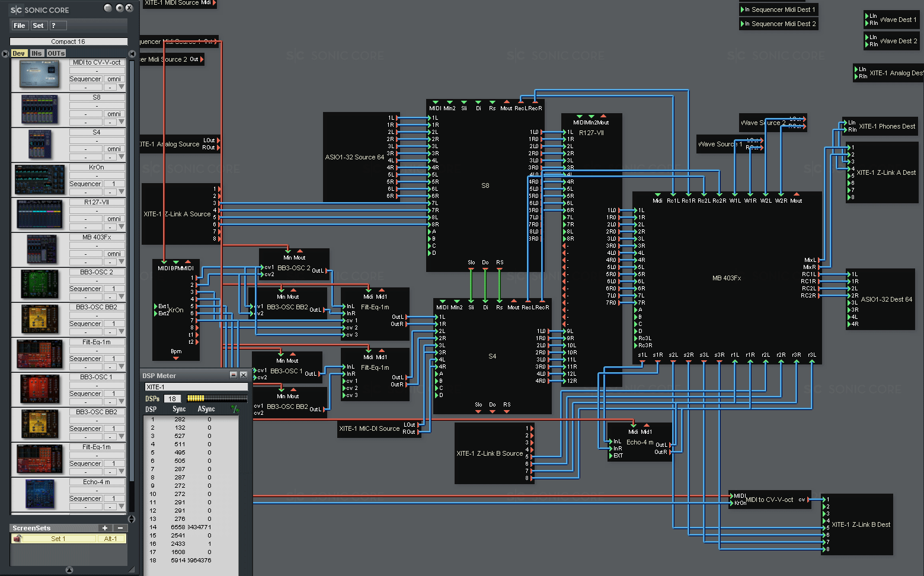Screen dimensions: 924x576
Task: Open the question mark help menu
Action: click(57, 25)
